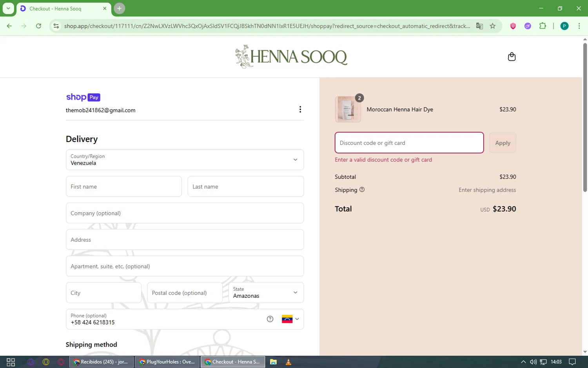
Task: Open the taskbar task view icon
Action: (11, 362)
